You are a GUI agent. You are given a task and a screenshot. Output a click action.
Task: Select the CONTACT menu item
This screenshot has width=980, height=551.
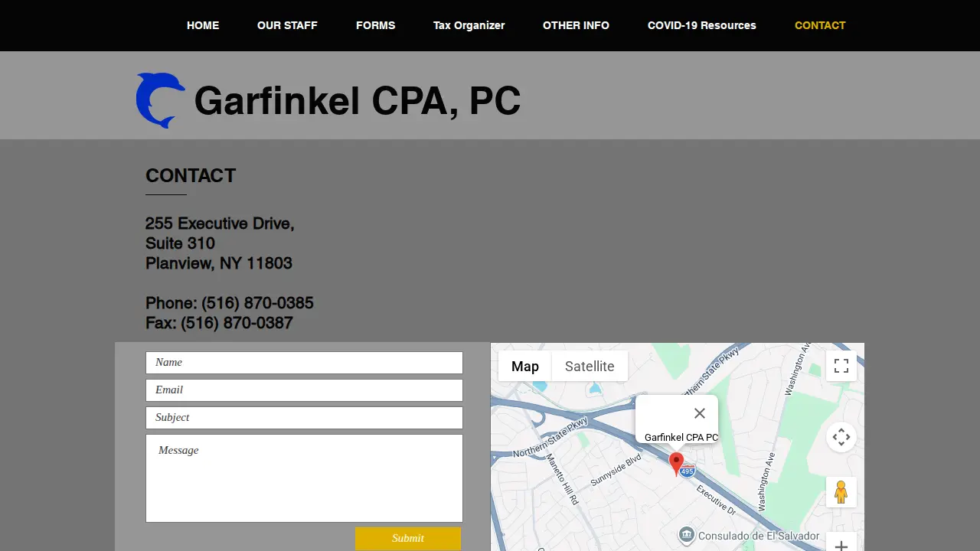click(820, 25)
